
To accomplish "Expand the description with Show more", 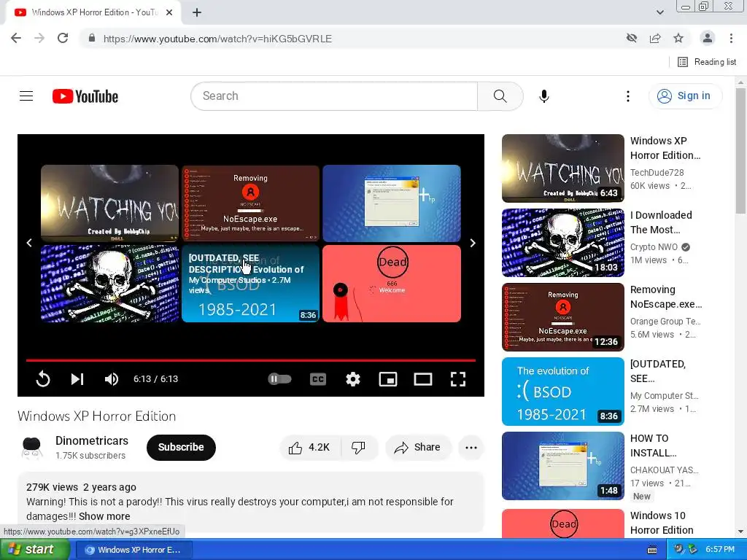I will tap(104, 516).
